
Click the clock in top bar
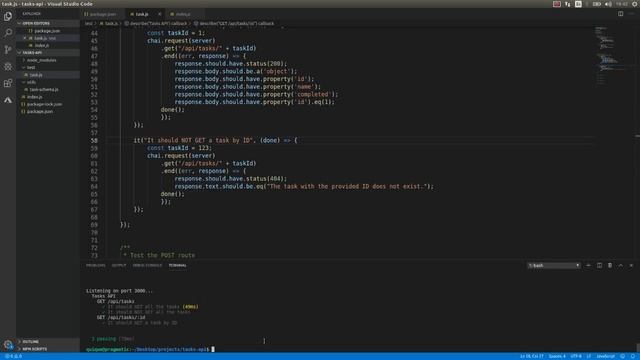(x=622, y=4)
